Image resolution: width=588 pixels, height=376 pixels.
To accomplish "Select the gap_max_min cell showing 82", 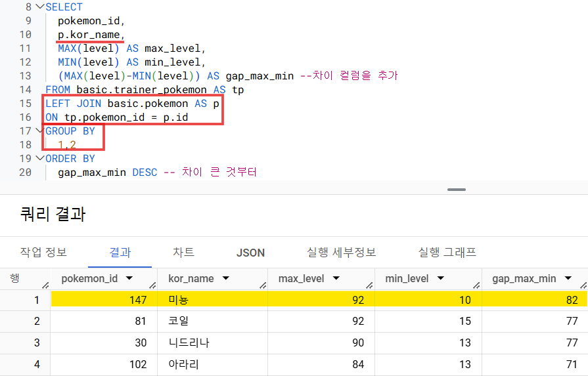I will [535, 300].
